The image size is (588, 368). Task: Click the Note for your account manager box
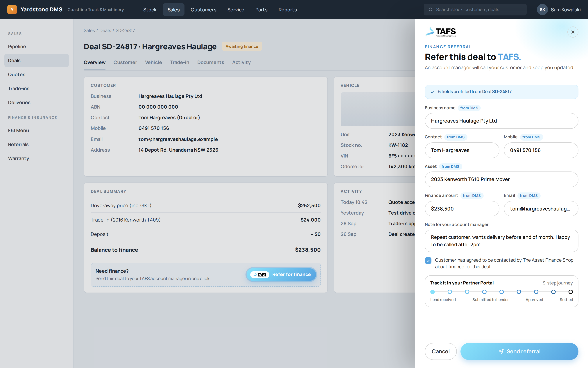501,241
